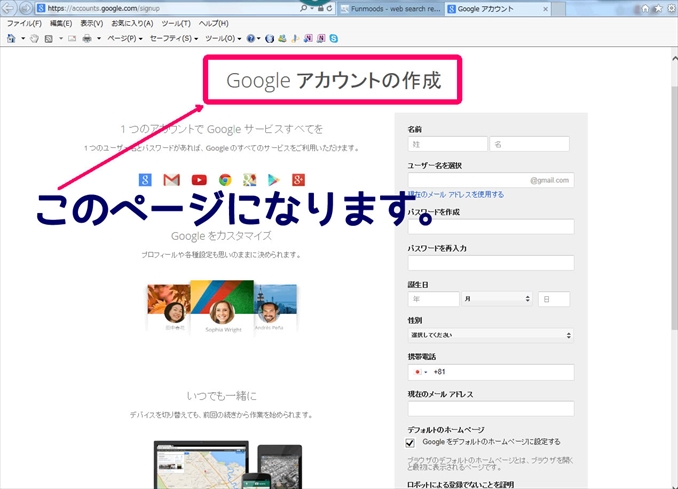Viewport: 678px width, 489px height.
Task: Go forward with the browser forward arrow
Action: [25, 8]
